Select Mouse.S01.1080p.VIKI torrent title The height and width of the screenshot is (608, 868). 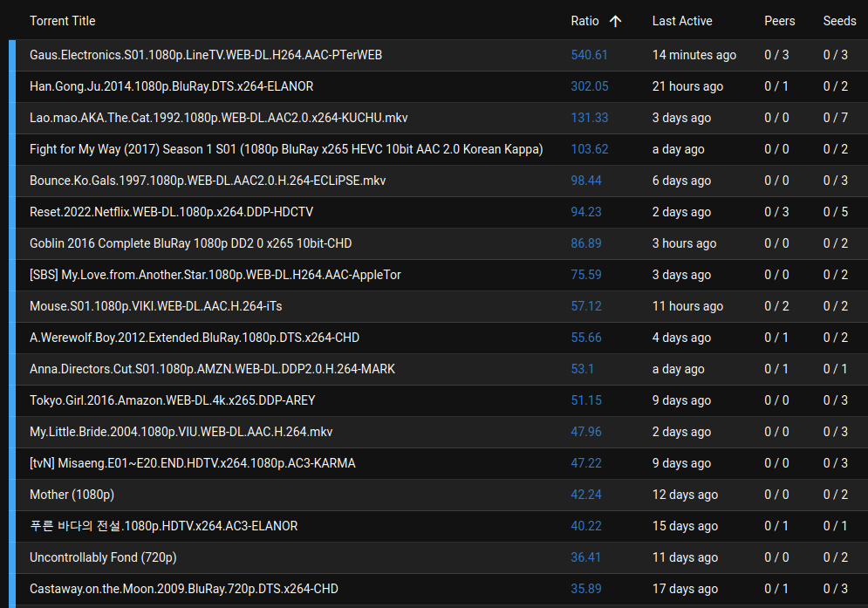pos(156,306)
